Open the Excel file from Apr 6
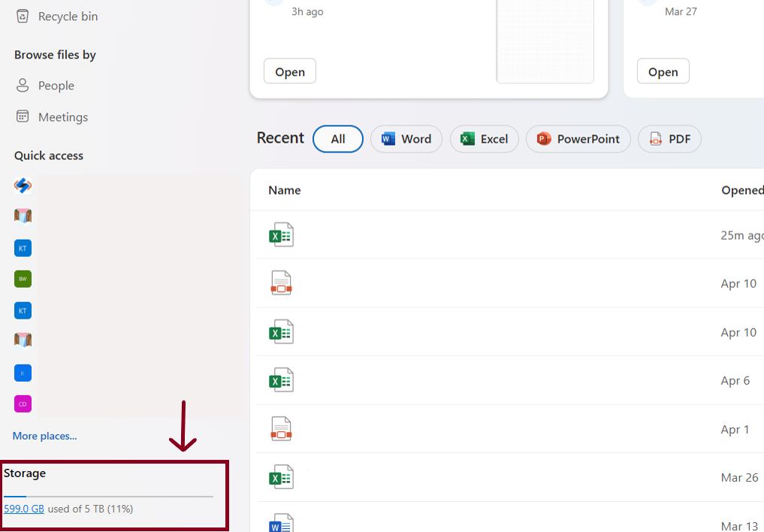Screen dimensions: 764x532 281,380
